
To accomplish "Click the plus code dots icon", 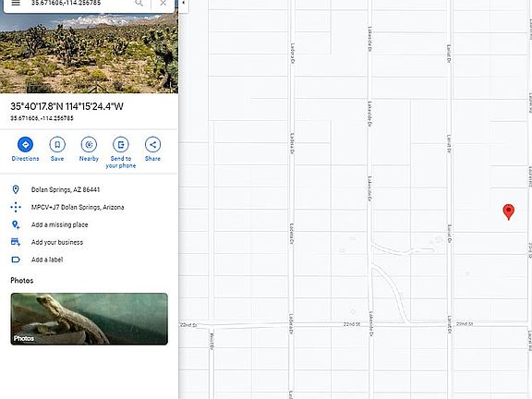I will pyautogui.click(x=16, y=207).
